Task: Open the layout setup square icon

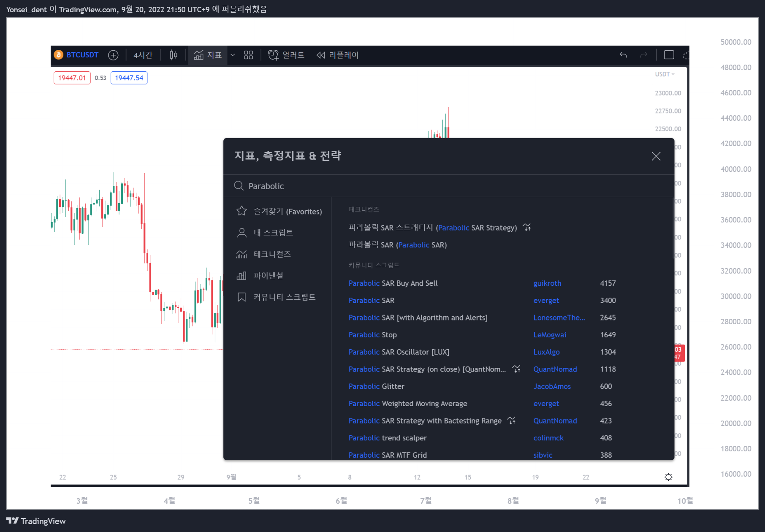Action: [x=669, y=55]
